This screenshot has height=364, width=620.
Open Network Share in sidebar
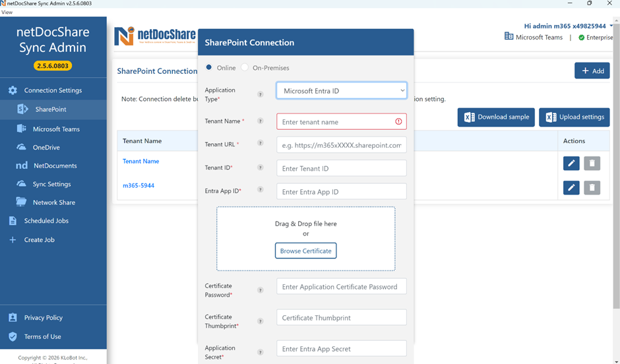pyautogui.click(x=54, y=202)
